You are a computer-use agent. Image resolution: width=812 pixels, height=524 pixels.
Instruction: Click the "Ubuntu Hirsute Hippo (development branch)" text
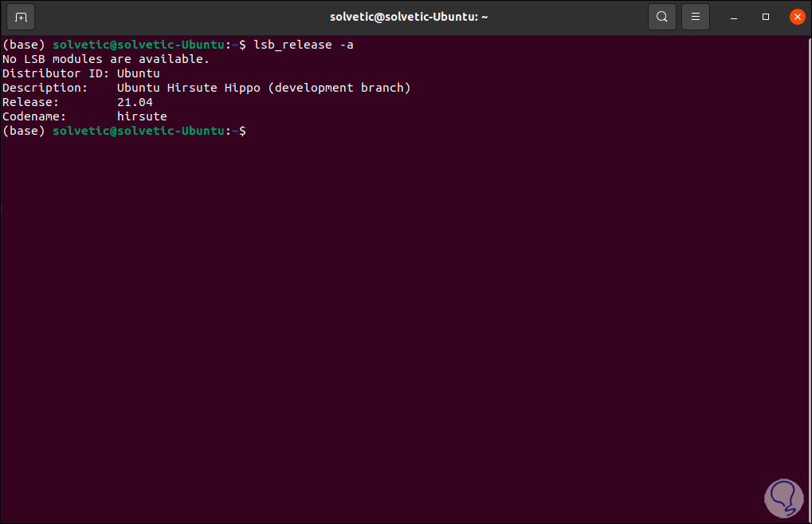tap(264, 88)
